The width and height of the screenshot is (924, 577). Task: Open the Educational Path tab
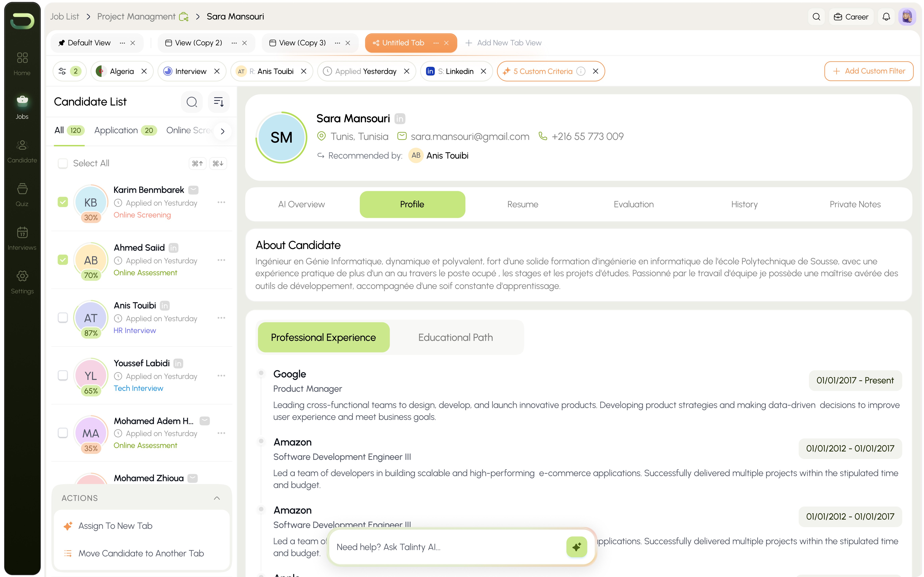coord(455,337)
